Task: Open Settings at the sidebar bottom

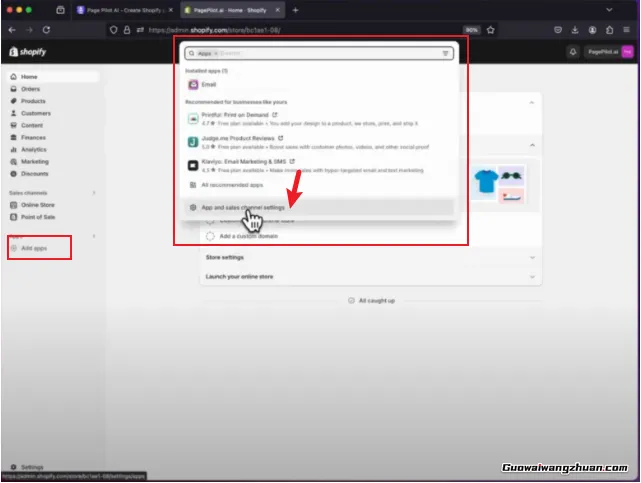Action: (x=32, y=467)
